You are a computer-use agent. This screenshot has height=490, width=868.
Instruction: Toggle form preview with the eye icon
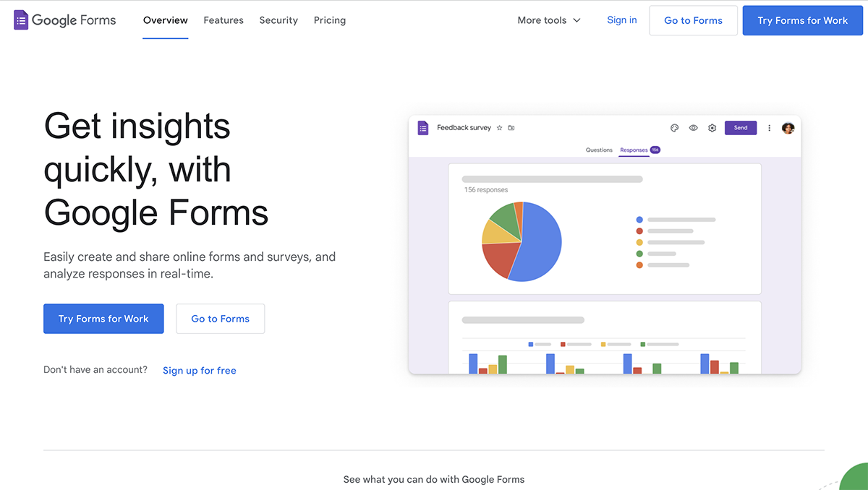point(693,128)
